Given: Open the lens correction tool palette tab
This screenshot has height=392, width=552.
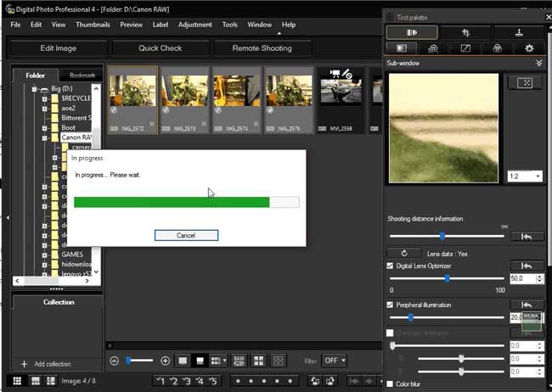Looking at the screenshot, I should (412, 32).
